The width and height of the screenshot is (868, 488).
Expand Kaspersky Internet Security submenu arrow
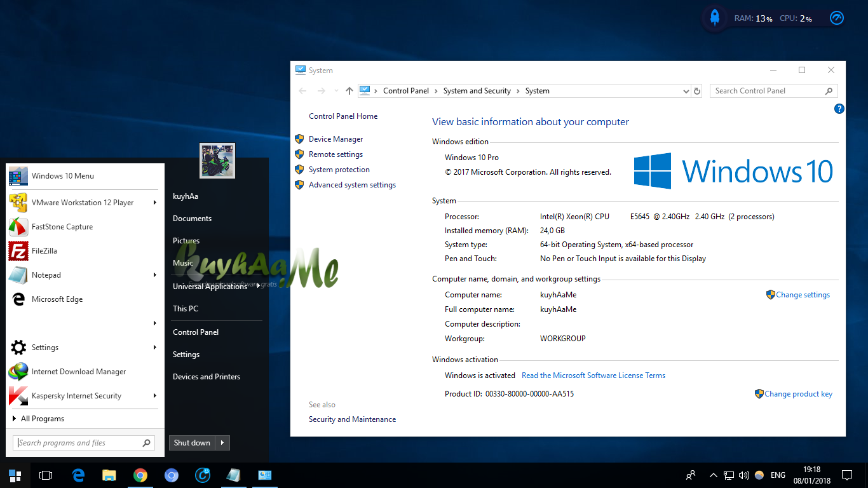click(x=154, y=396)
